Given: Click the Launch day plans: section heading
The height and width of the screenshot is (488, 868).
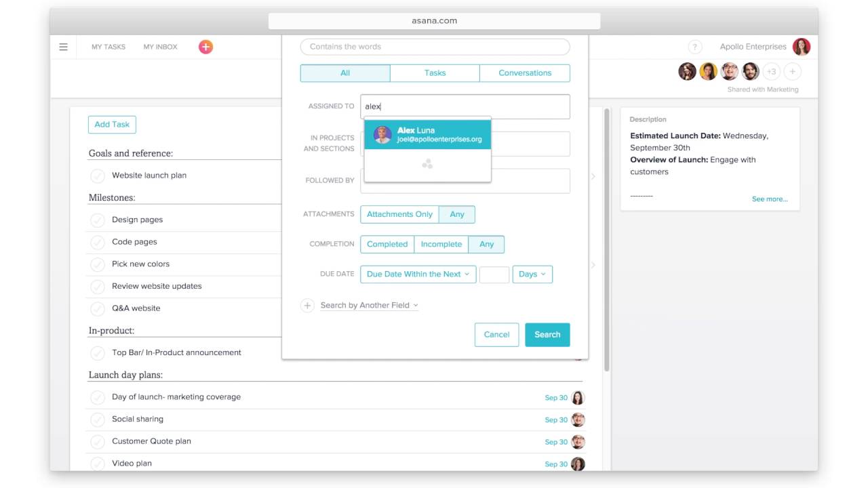Looking at the screenshot, I should 125,375.
